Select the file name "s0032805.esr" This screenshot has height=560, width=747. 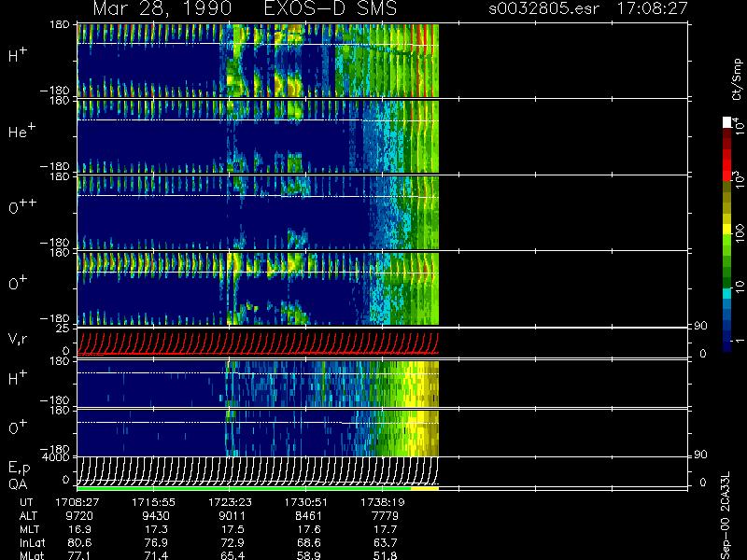tap(543, 8)
